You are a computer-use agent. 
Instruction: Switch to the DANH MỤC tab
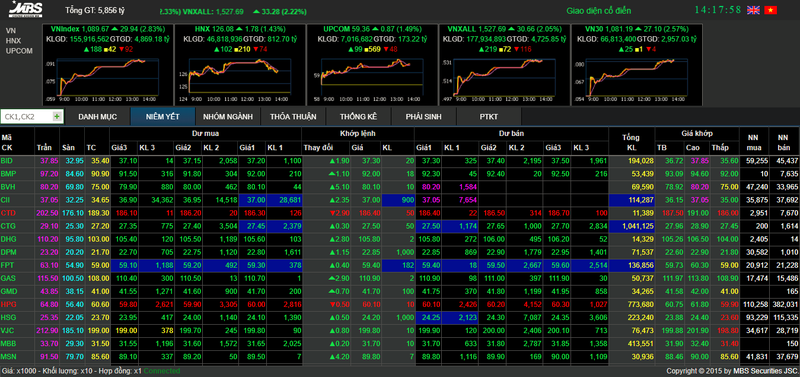click(97, 116)
